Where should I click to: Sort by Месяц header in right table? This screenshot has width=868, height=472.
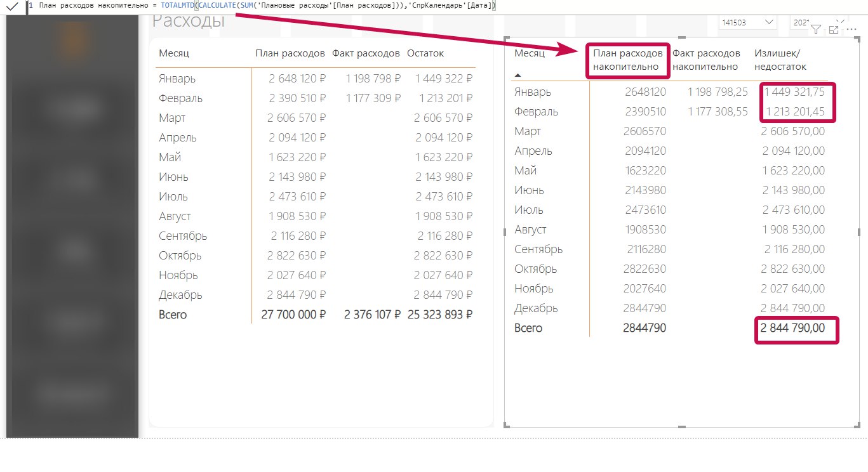530,53
